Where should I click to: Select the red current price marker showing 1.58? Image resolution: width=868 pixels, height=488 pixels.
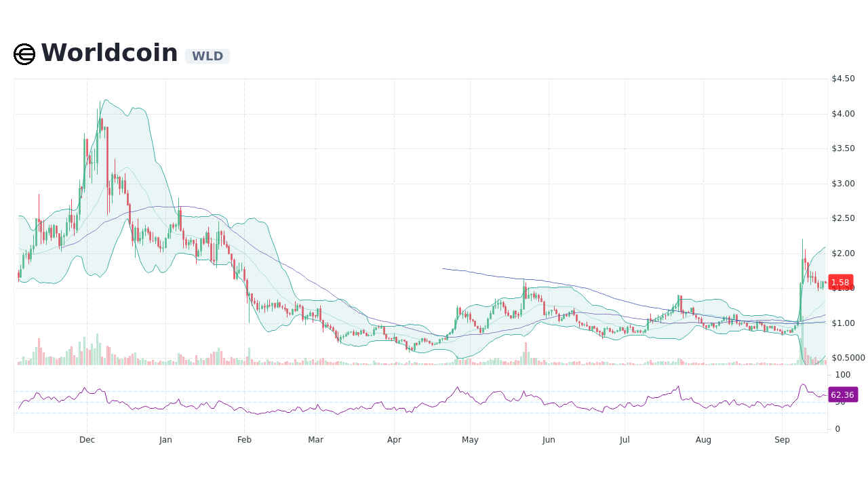840,283
